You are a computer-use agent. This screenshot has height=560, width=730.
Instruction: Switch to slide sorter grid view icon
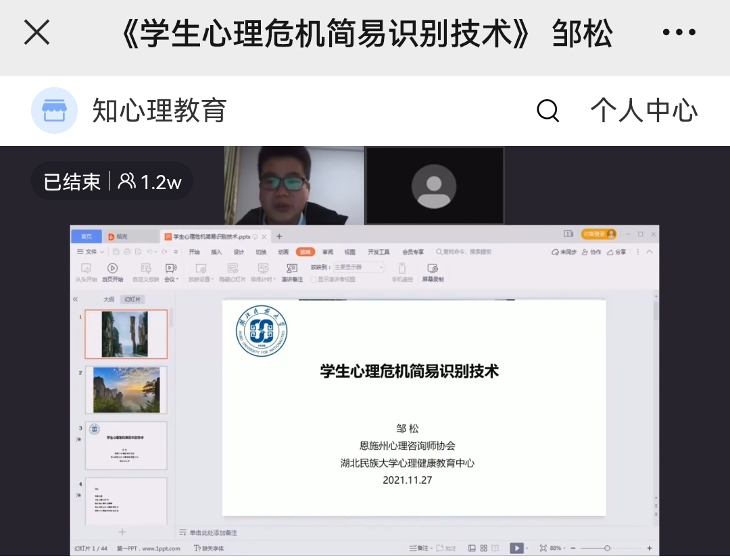tap(483, 548)
